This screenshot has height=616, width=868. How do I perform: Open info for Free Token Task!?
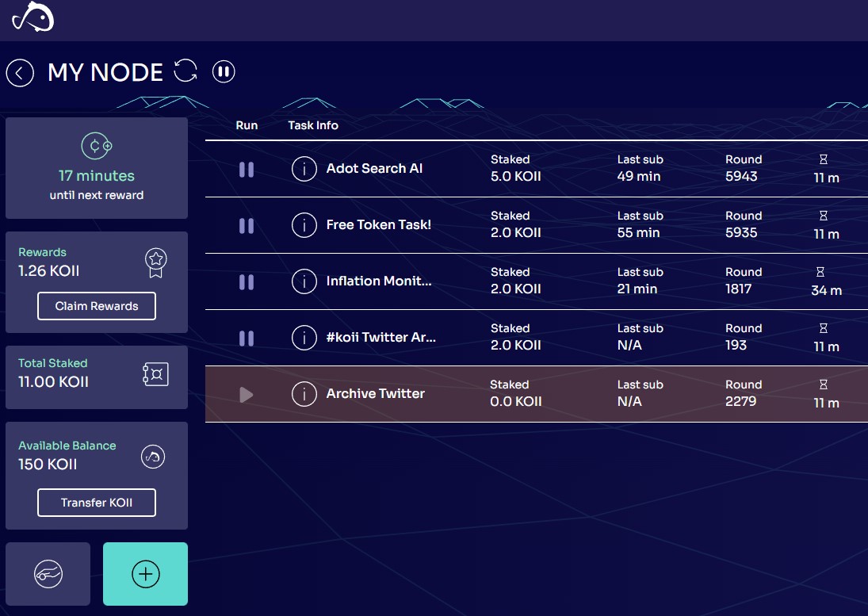pyautogui.click(x=304, y=225)
